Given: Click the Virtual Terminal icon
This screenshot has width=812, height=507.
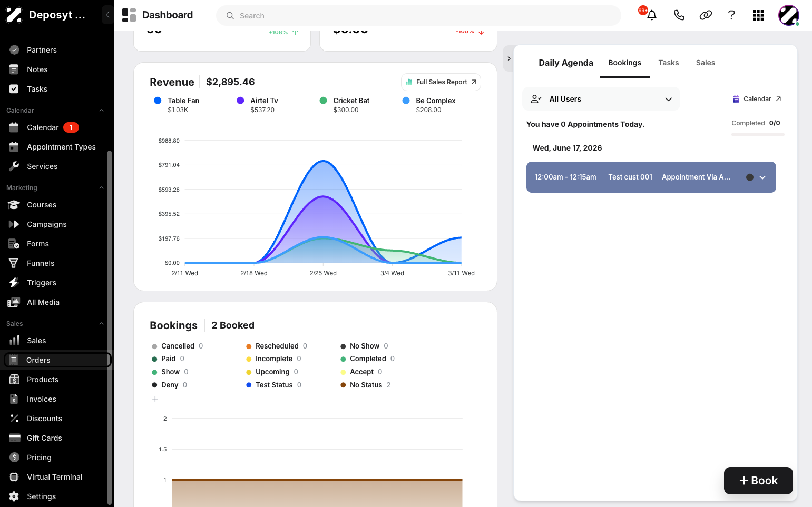Looking at the screenshot, I should (14, 477).
